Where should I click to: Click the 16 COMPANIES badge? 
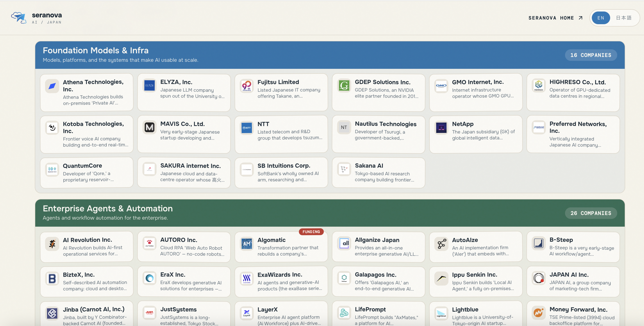[591, 55]
